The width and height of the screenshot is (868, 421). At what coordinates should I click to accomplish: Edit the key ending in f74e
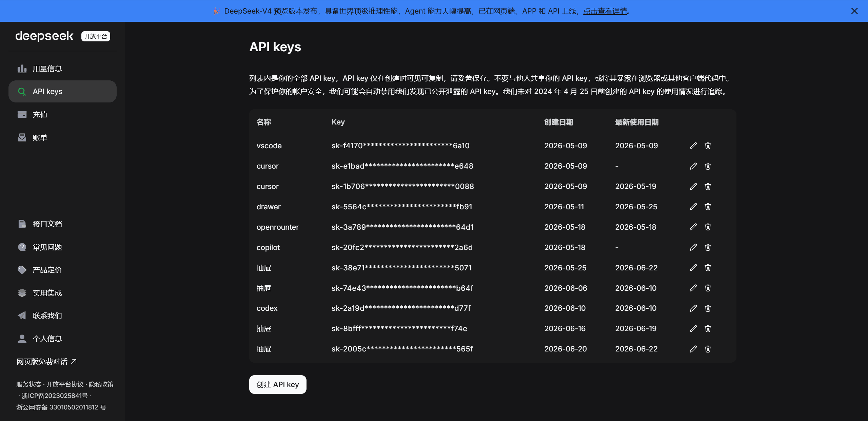click(x=693, y=329)
